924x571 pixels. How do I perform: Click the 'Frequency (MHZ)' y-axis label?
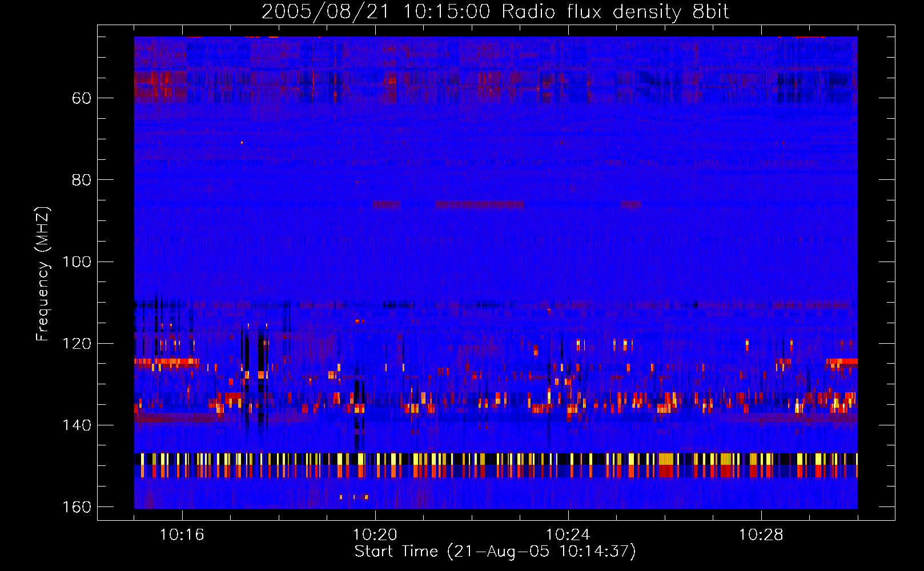click(43, 274)
